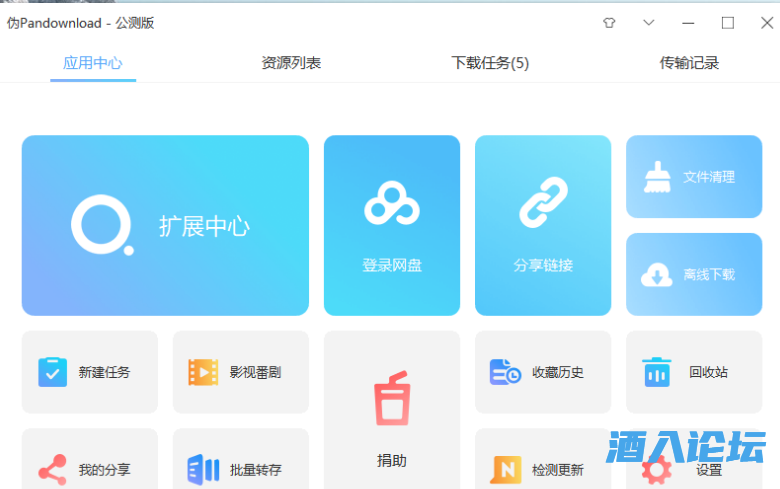This screenshot has height=489, width=780.
Task: Click the 分享链接 label
Action: coord(543,265)
